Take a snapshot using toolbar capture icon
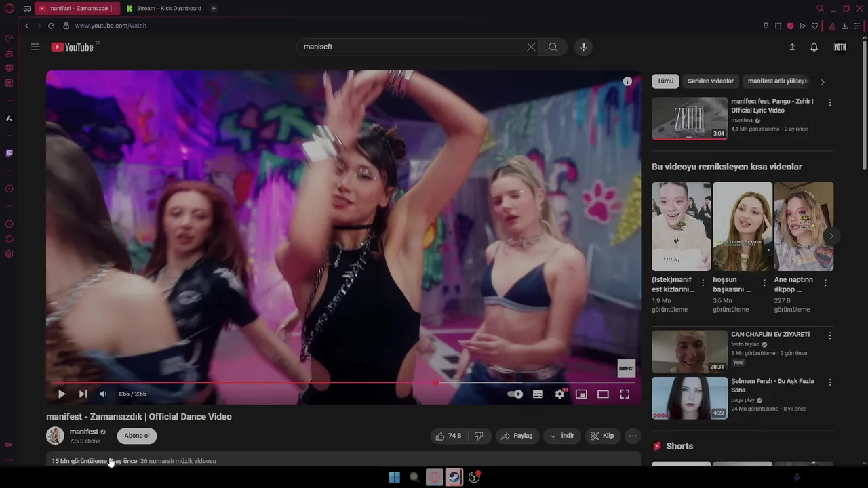Image resolution: width=868 pixels, height=488 pixels. point(778,26)
